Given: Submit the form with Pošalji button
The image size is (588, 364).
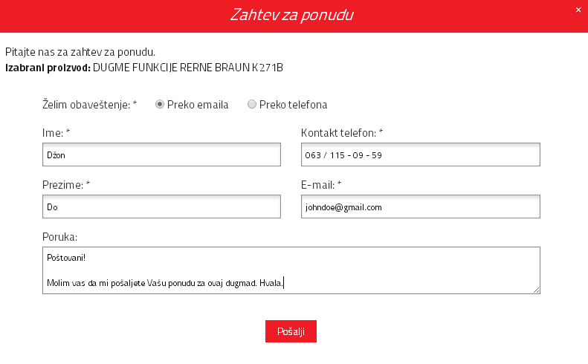Looking at the screenshot, I should [291, 331].
